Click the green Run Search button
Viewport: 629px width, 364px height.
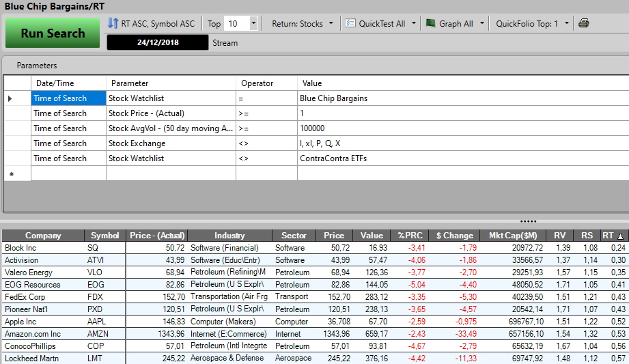[53, 33]
